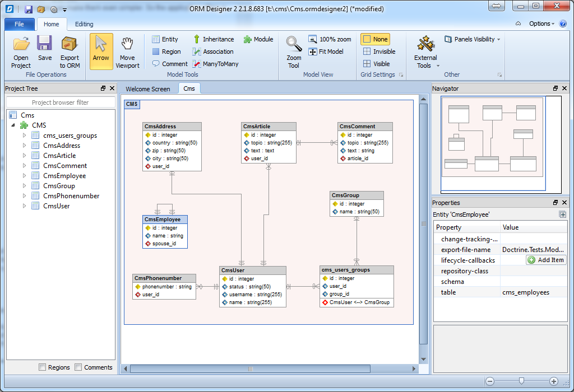
Task: Focus the Project browser filter field
Action: pos(61,102)
